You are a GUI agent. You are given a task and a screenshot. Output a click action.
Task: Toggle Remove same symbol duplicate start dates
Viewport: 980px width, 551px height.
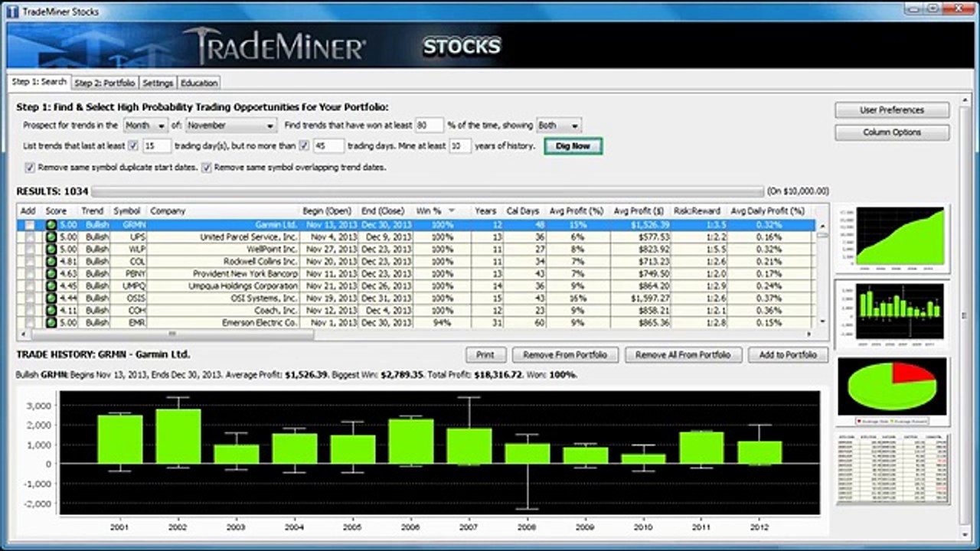point(30,167)
